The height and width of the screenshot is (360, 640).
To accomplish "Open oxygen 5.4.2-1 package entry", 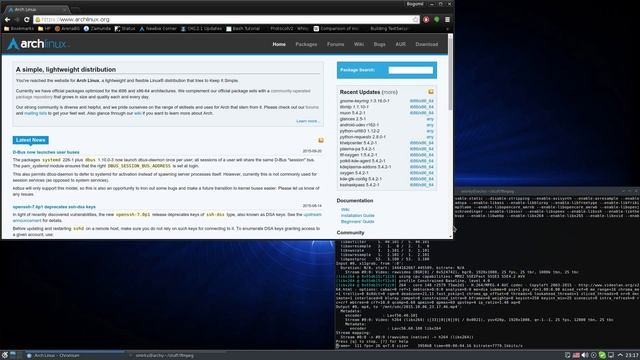I will [x=353, y=173].
